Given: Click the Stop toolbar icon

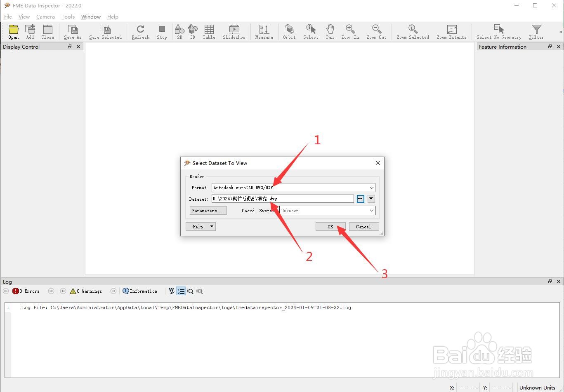Looking at the screenshot, I should tap(162, 32).
